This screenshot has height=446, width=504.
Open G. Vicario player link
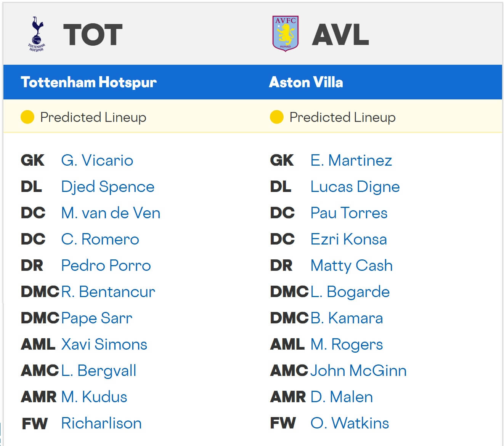97,160
